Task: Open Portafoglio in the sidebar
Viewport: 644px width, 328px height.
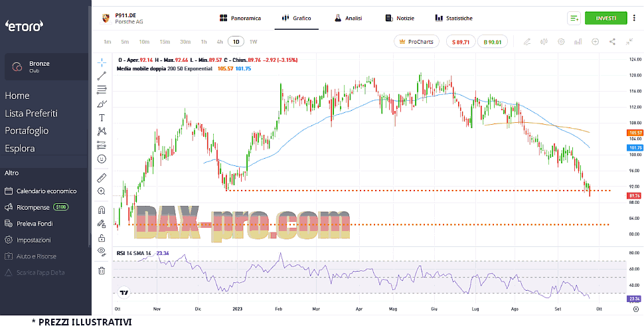Action: (27, 131)
